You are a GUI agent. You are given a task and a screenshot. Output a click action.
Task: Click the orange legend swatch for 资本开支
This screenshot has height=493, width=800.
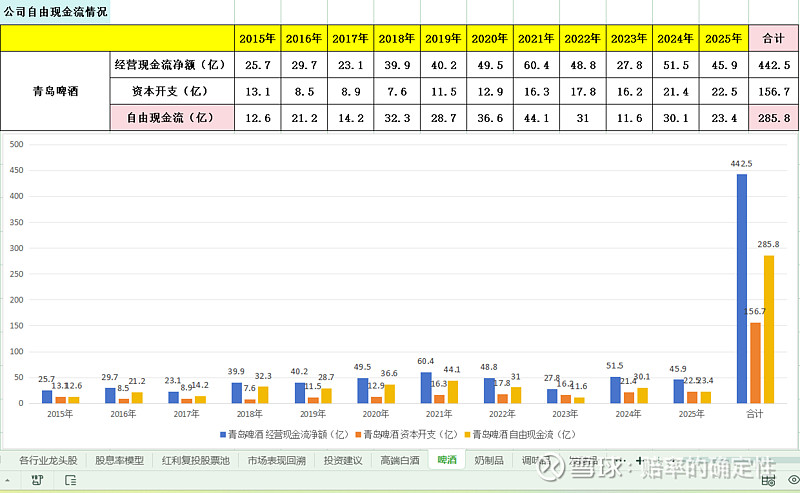click(x=359, y=435)
